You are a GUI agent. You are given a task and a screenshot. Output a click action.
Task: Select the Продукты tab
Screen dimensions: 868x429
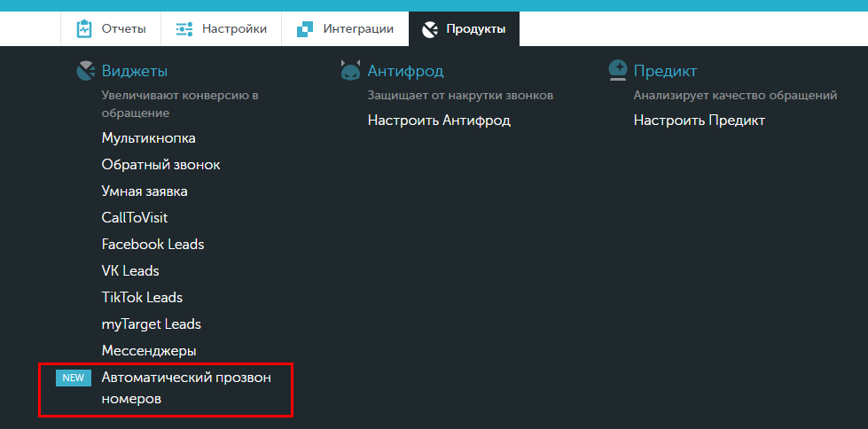464,28
